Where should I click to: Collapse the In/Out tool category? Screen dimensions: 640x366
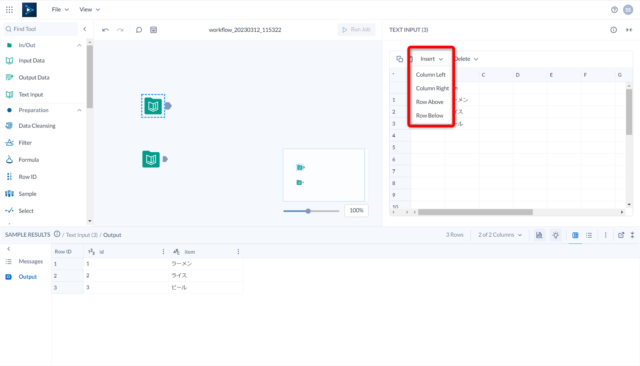(x=79, y=45)
